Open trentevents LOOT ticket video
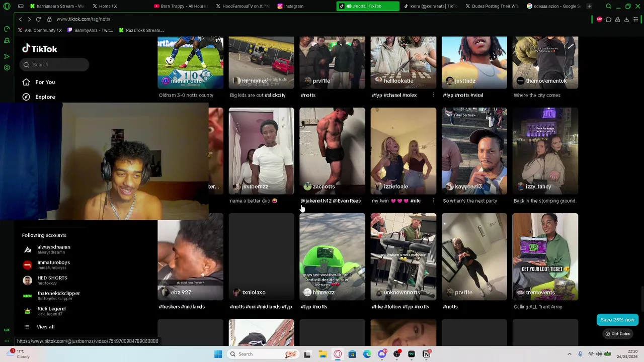Image resolution: width=644 pixels, height=362 pixels. (x=545, y=256)
